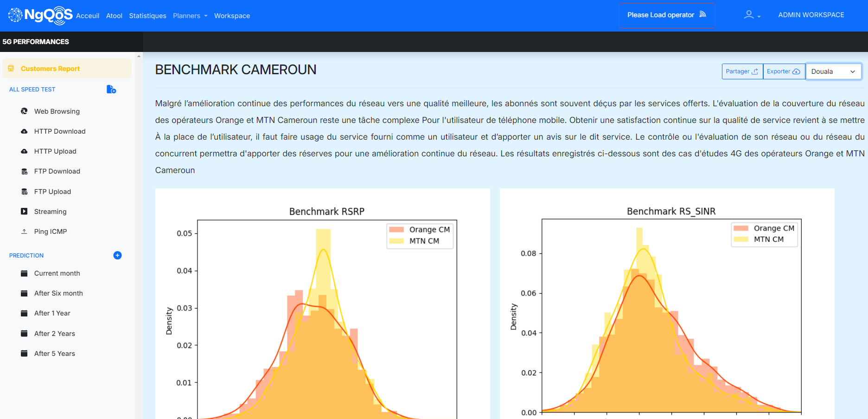Open Streaming test
The width and height of the screenshot is (868, 419).
coord(50,212)
